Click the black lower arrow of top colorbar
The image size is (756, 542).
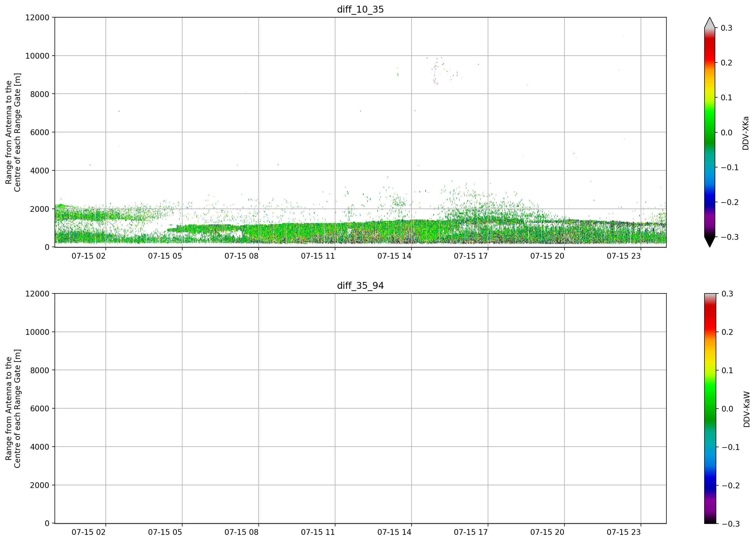pos(710,242)
